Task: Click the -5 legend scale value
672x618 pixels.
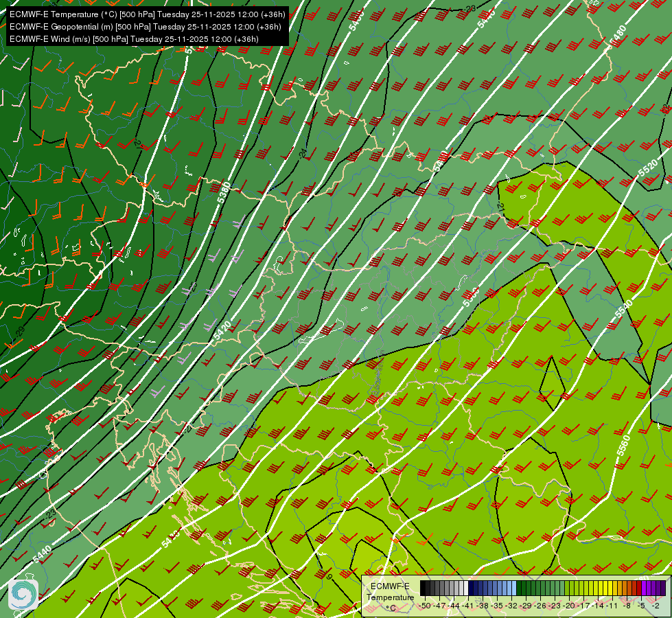Action: (640, 606)
